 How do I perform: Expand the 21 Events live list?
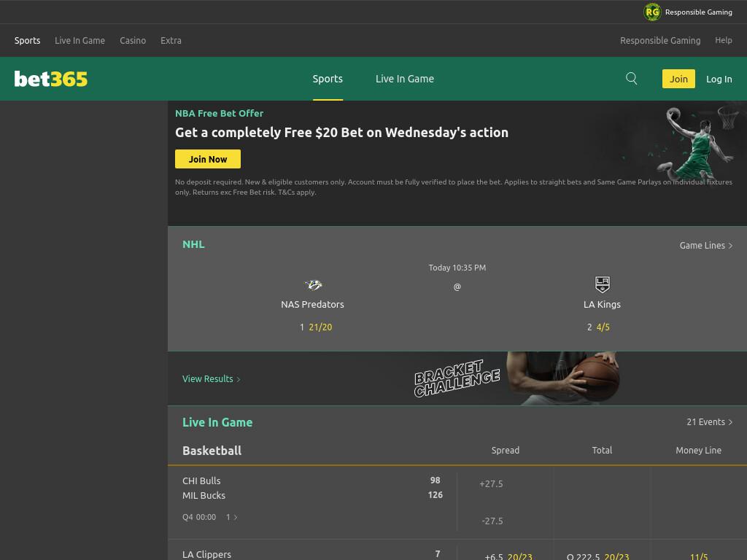point(709,422)
